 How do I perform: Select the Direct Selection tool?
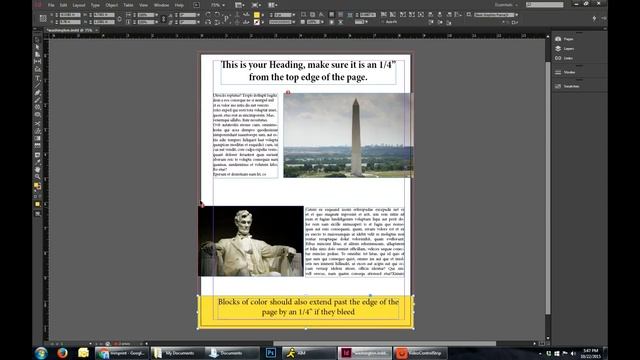click(38, 47)
